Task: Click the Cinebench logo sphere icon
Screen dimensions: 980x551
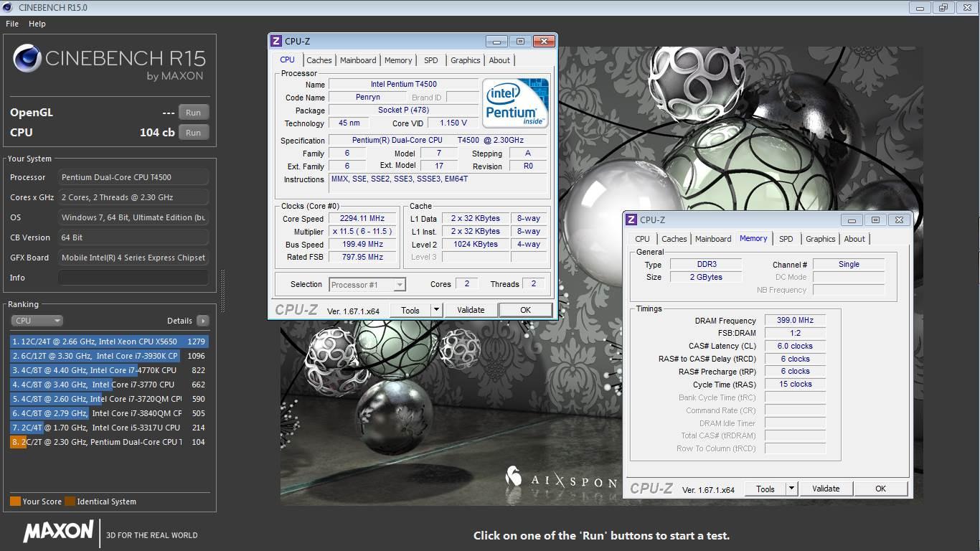Action: pos(27,60)
